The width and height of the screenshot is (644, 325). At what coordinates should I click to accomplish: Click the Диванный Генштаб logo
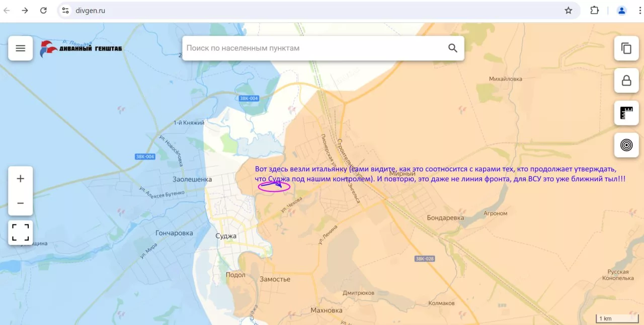tap(80, 49)
